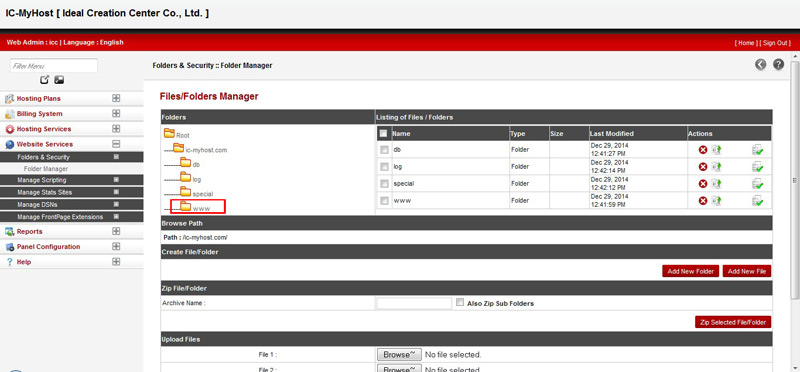The height and width of the screenshot is (372, 800).
Task: Open Folder Manager in the sidebar
Action: coord(45,169)
